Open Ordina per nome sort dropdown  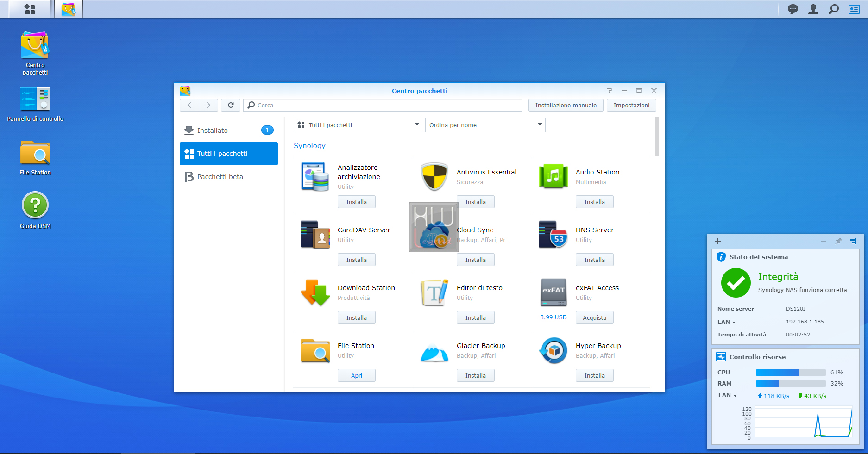(x=485, y=125)
